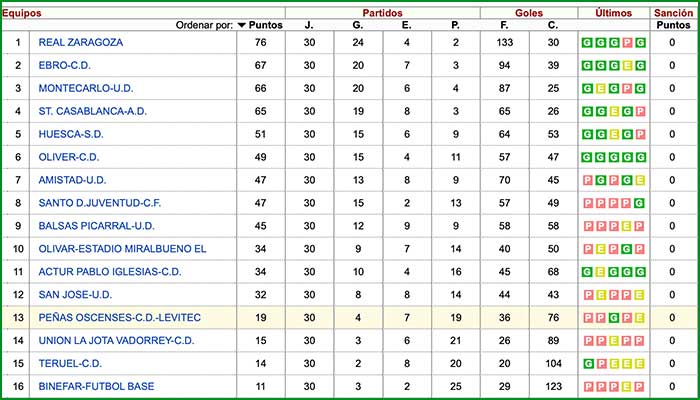Click REAL ZARAGOZA's 76 points cell

click(261, 42)
